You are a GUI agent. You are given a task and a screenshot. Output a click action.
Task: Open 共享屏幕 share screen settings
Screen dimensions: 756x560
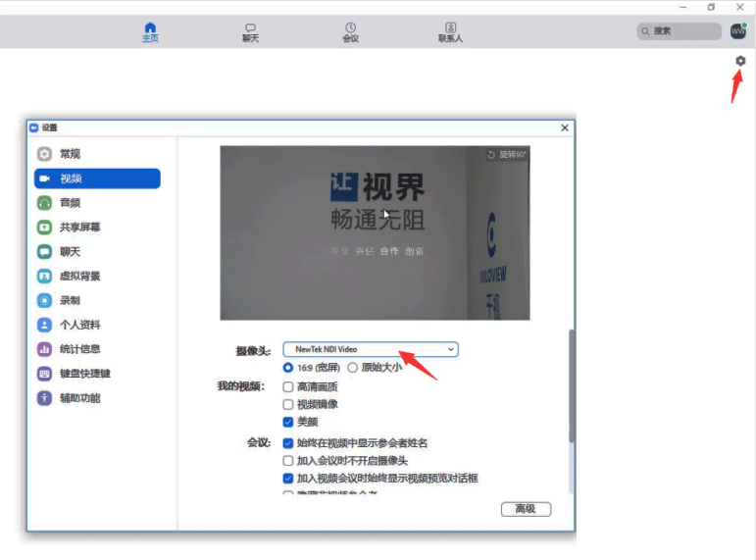pyautogui.click(x=97, y=228)
